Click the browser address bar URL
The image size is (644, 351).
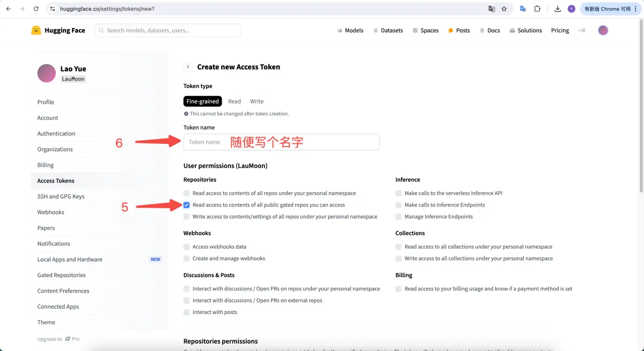[106, 9]
